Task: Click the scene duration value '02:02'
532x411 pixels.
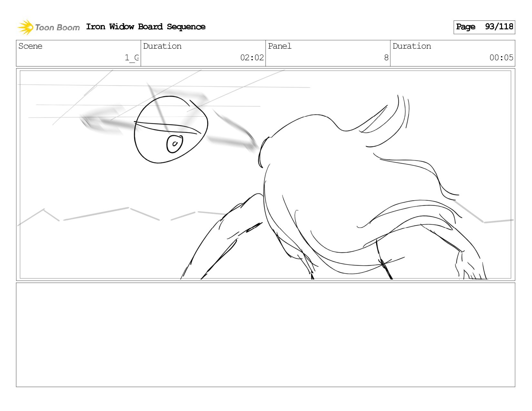Action: [252, 58]
